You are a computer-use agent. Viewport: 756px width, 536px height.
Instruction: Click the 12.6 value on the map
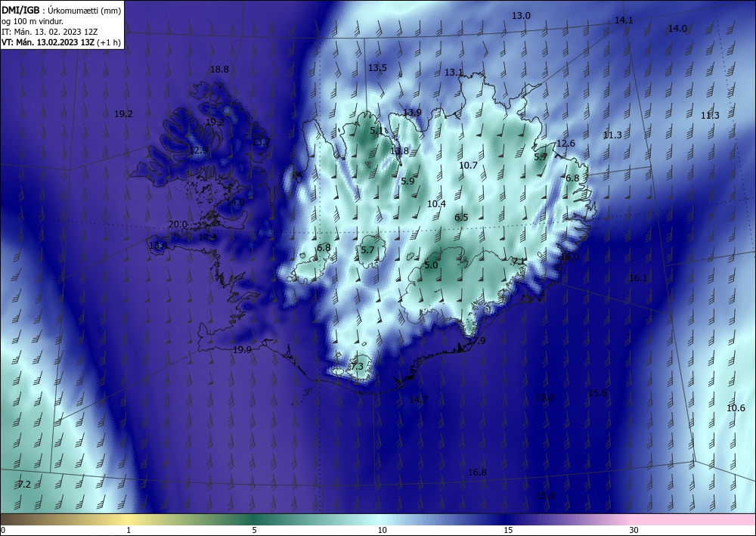(565, 143)
